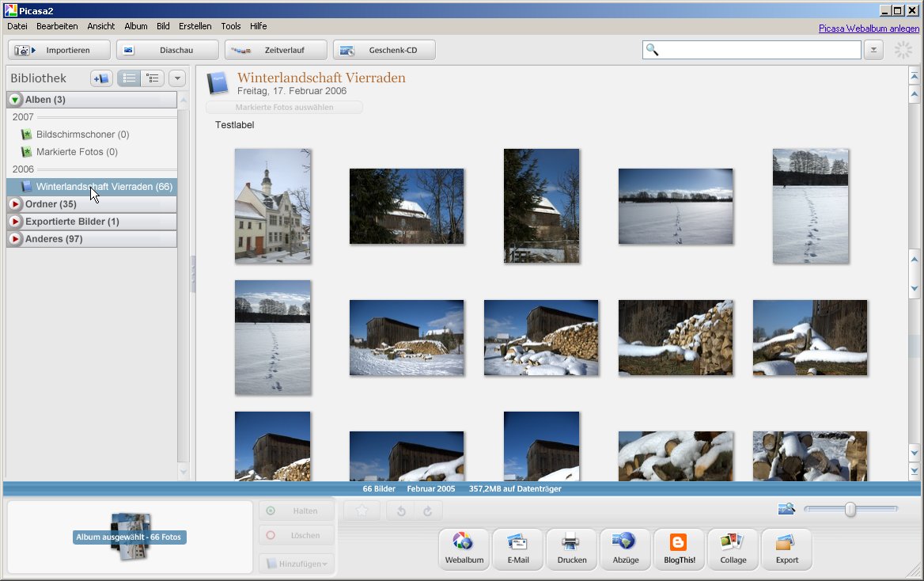The width and height of the screenshot is (924, 581).
Task: Adjust the thumbnail size slider
Action: pos(850,510)
